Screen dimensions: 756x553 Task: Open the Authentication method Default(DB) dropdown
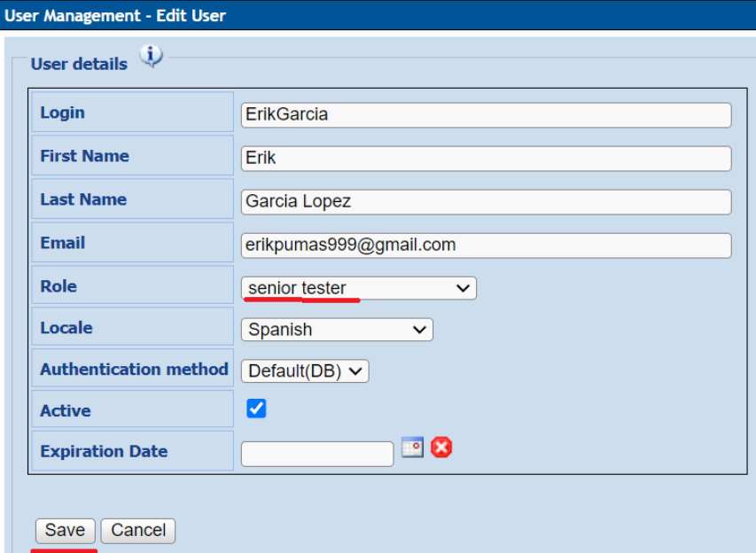click(x=305, y=371)
